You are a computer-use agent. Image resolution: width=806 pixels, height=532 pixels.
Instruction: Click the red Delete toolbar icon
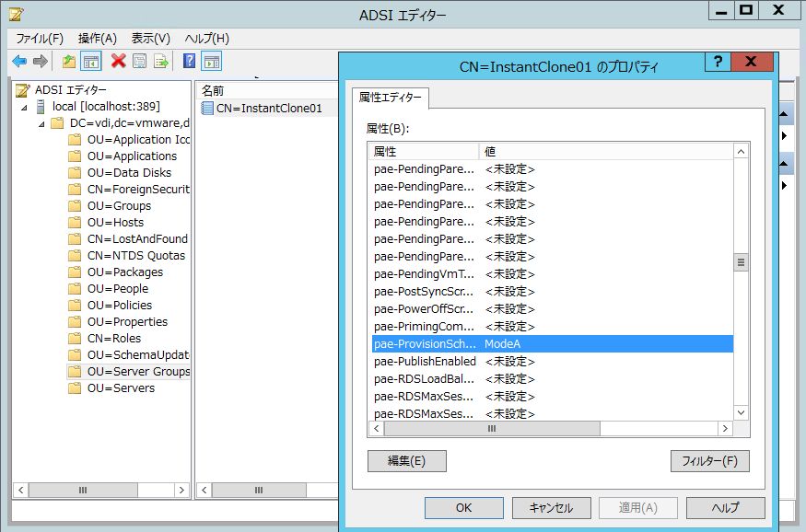click(118, 61)
